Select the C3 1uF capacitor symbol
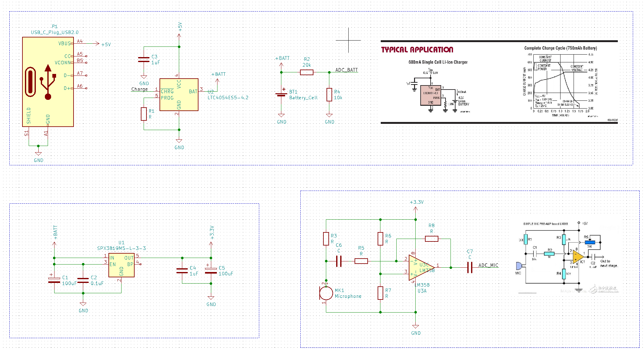The width and height of the screenshot is (644, 350). (x=144, y=60)
